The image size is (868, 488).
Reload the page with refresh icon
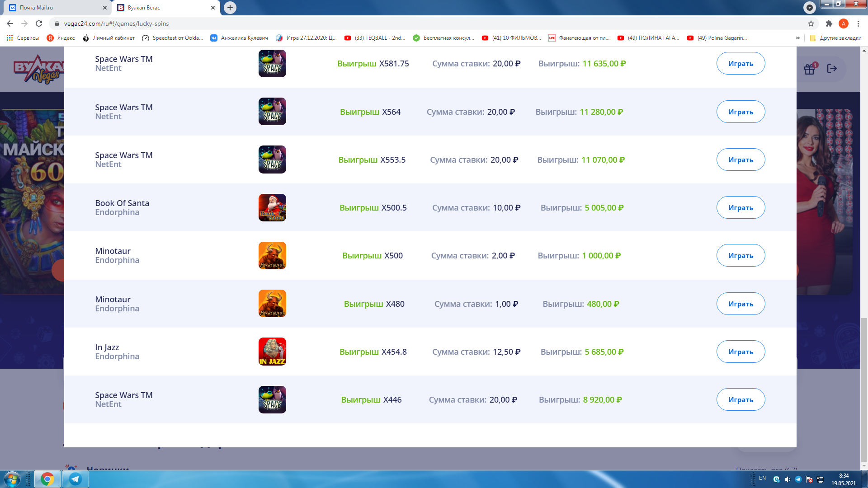39,23
